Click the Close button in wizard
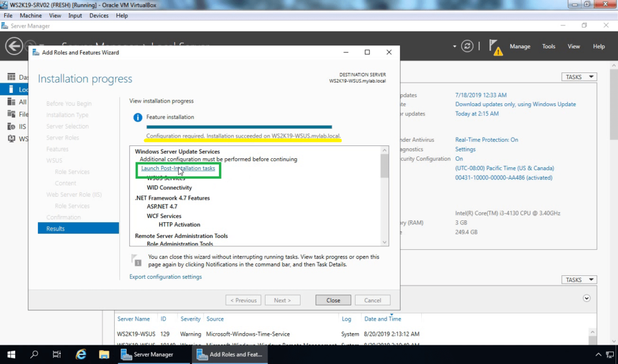Viewport: 618px width, 364px height. [333, 300]
